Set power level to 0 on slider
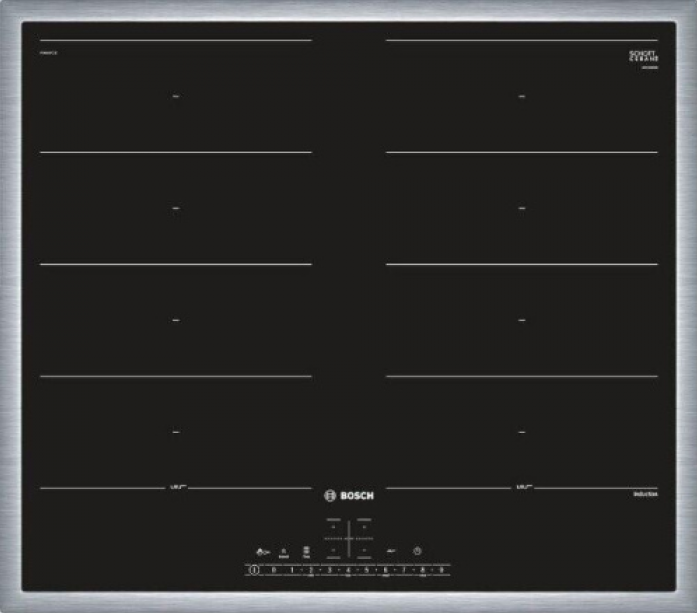 273,570
